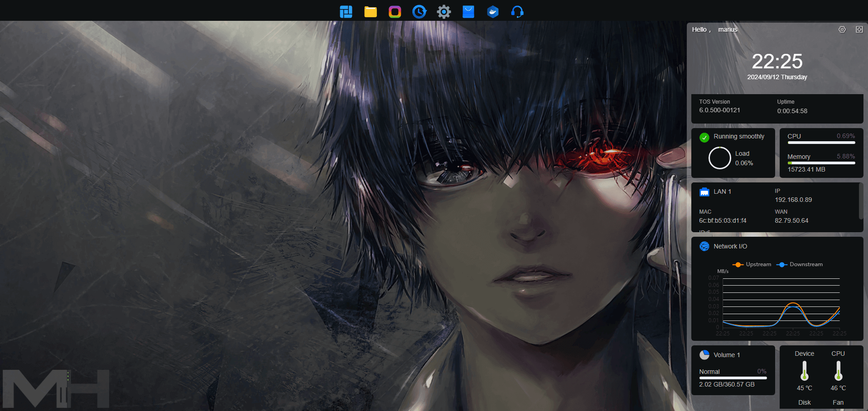Click the Uptime value 0:00:54:58
The height and width of the screenshot is (411, 868).
tap(792, 111)
